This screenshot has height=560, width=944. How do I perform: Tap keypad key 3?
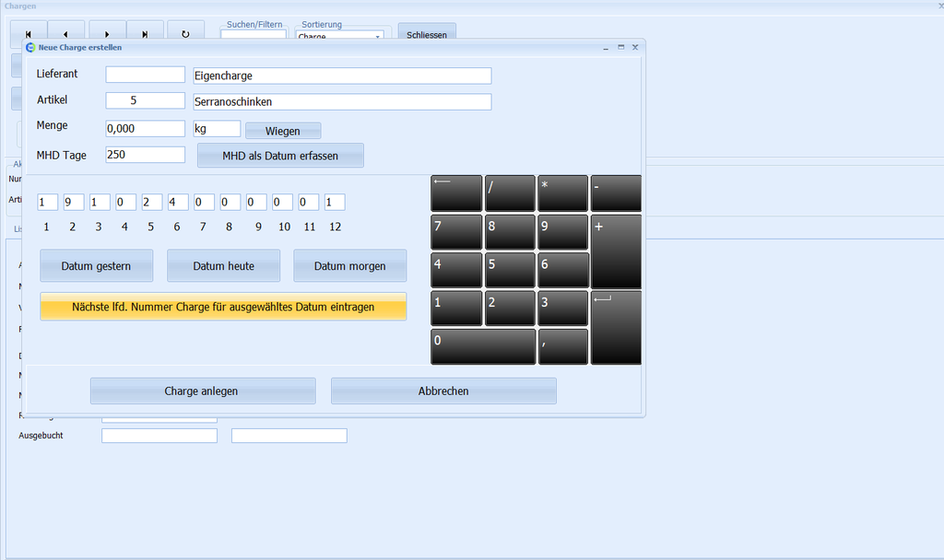coord(563,309)
